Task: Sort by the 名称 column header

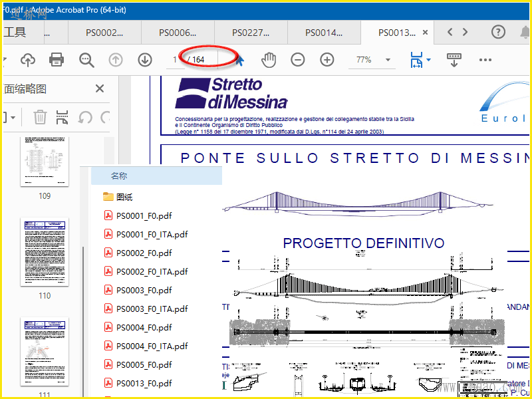Action: pyautogui.click(x=157, y=176)
